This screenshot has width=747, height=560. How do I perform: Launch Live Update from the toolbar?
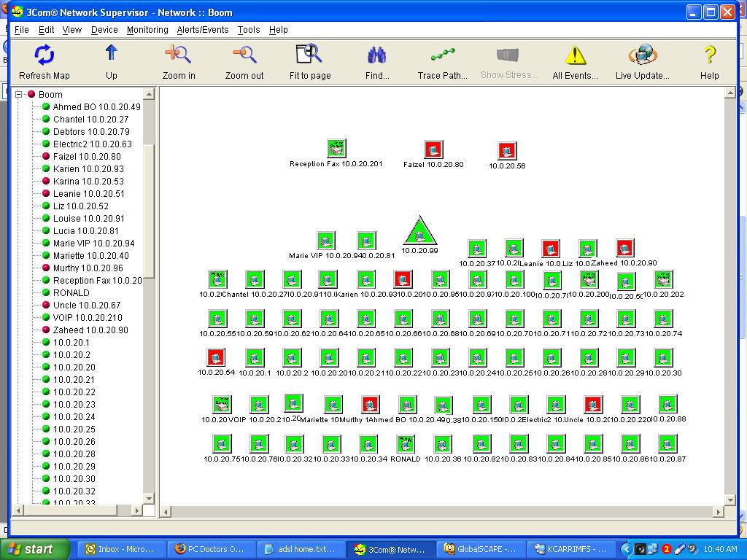pos(642,55)
